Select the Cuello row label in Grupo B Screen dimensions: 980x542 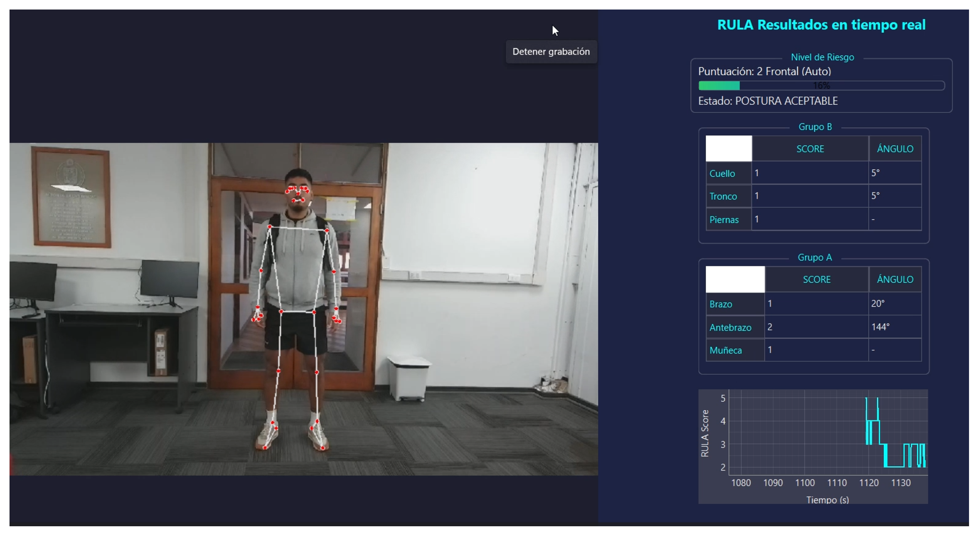[x=722, y=174]
